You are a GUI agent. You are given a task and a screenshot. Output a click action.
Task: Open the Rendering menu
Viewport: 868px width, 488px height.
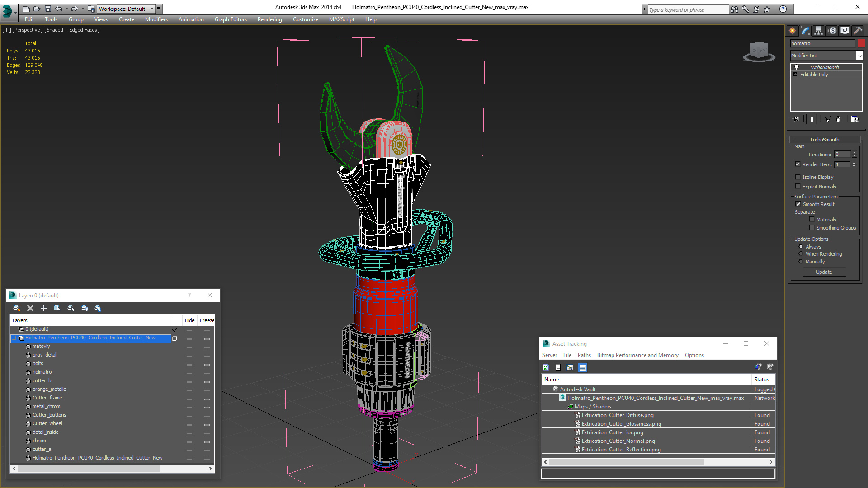pos(269,19)
